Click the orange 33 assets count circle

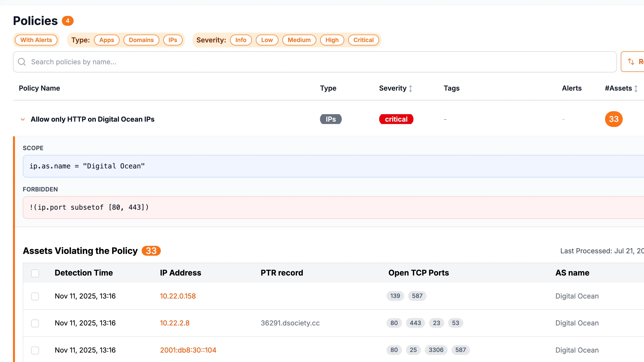click(614, 119)
